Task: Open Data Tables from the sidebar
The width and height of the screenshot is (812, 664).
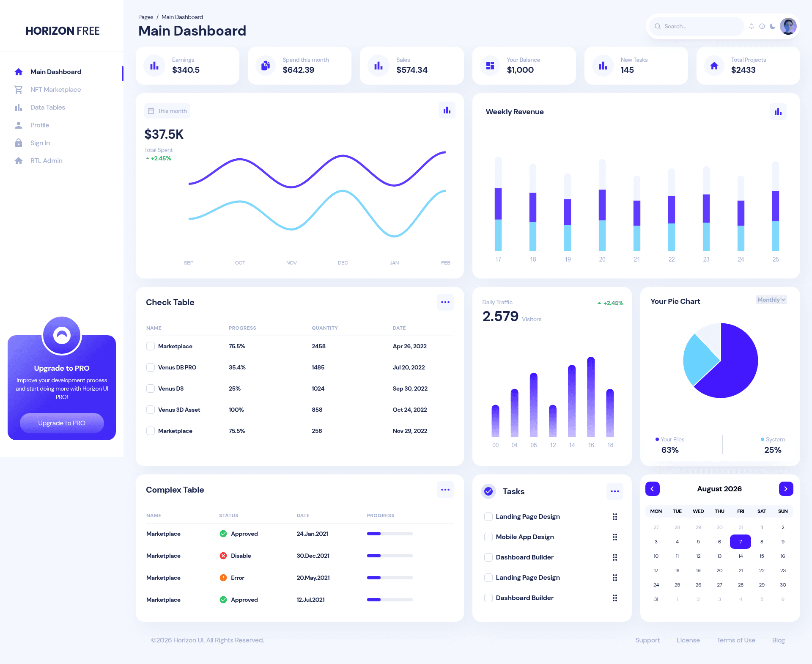Action: point(48,107)
